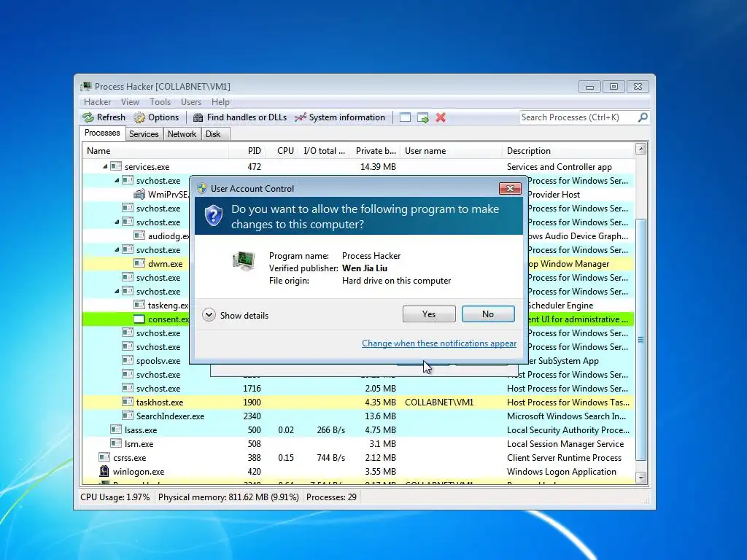Screen dimensions: 747x560
Task: Select the taskhost.exe row
Action: coord(358,402)
